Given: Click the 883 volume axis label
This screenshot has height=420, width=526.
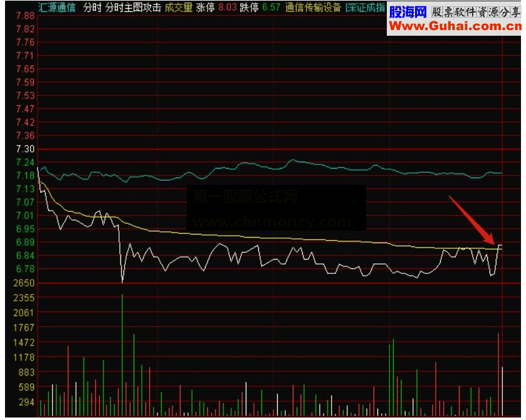Looking at the screenshot, I should pyautogui.click(x=26, y=372).
